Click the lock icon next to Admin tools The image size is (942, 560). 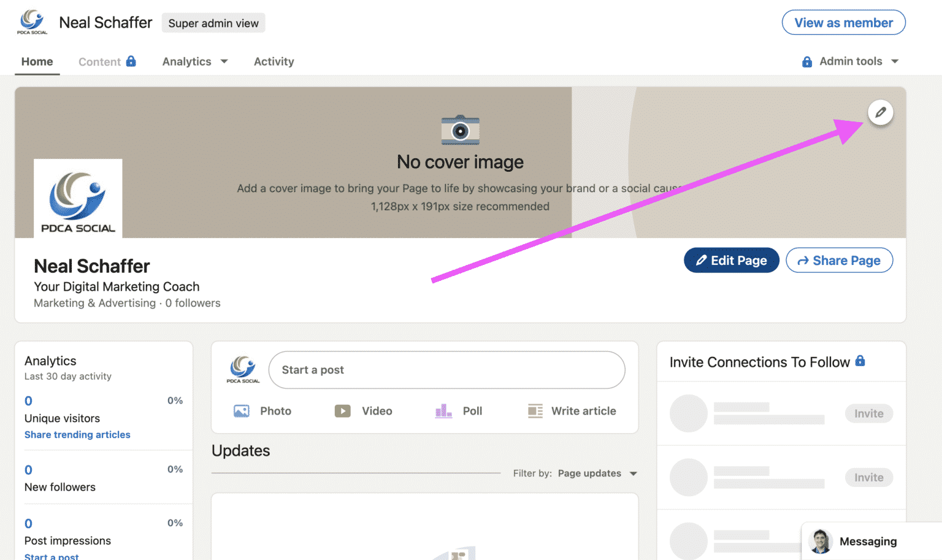[806, 61]
